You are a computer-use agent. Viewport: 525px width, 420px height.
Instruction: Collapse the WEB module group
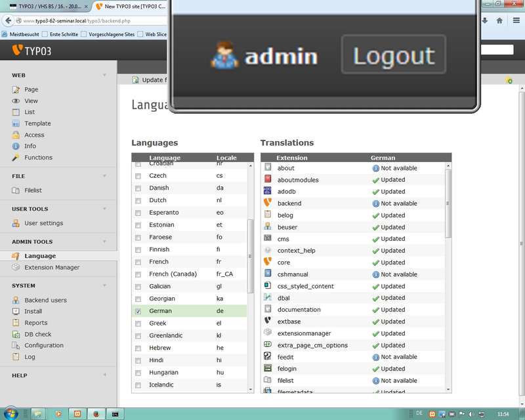click(104, 75)
